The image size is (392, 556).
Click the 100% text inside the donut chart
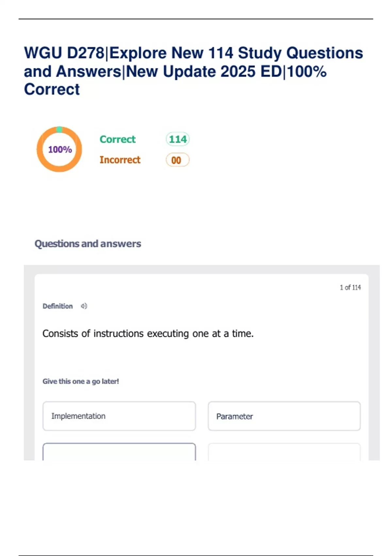coord(60,149)
